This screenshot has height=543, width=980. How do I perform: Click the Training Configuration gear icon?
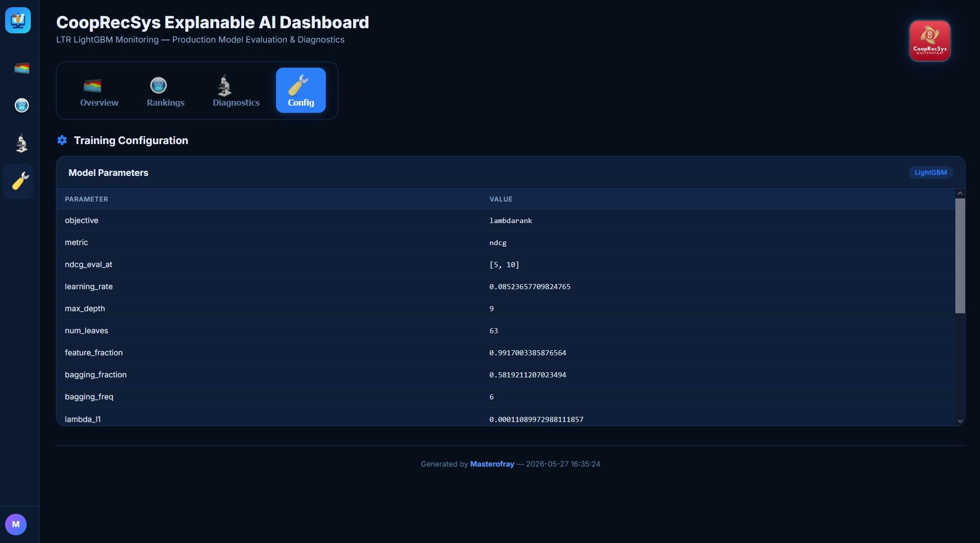pyautogui.click(x=62, y=140)
